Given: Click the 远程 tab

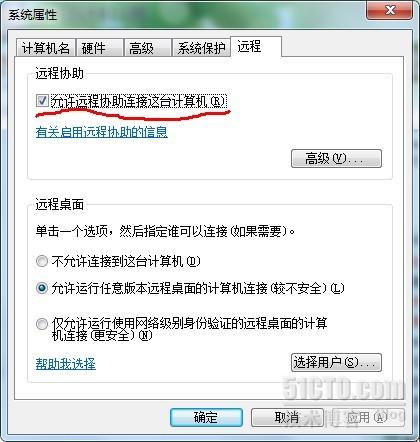Looking at the screenshot, I should [x=256, y=46].
